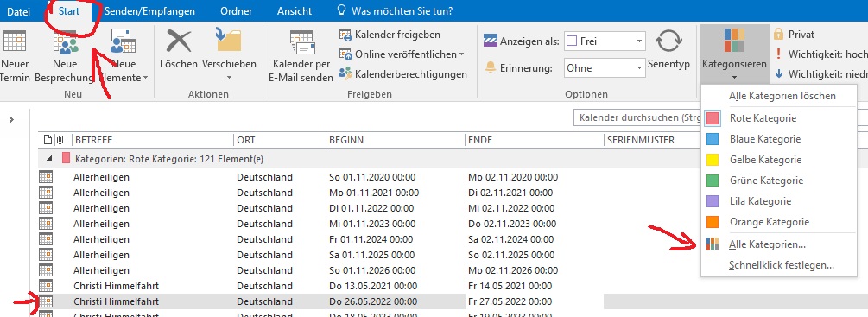Click the calendar icon for Christi Himmelfahrt 13.05.2021
Screen dimensions: 868x317
(x=46, y=286)
